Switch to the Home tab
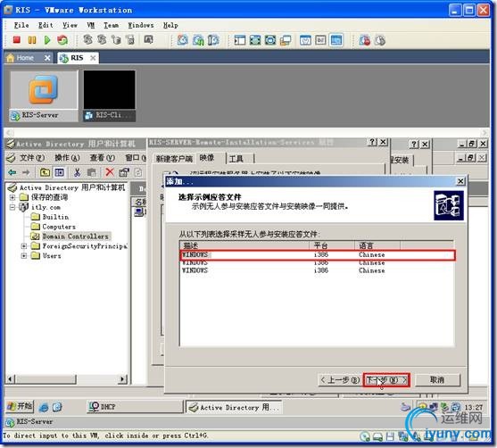The height and width of the screenshot is (448, 497). [29, 58]
